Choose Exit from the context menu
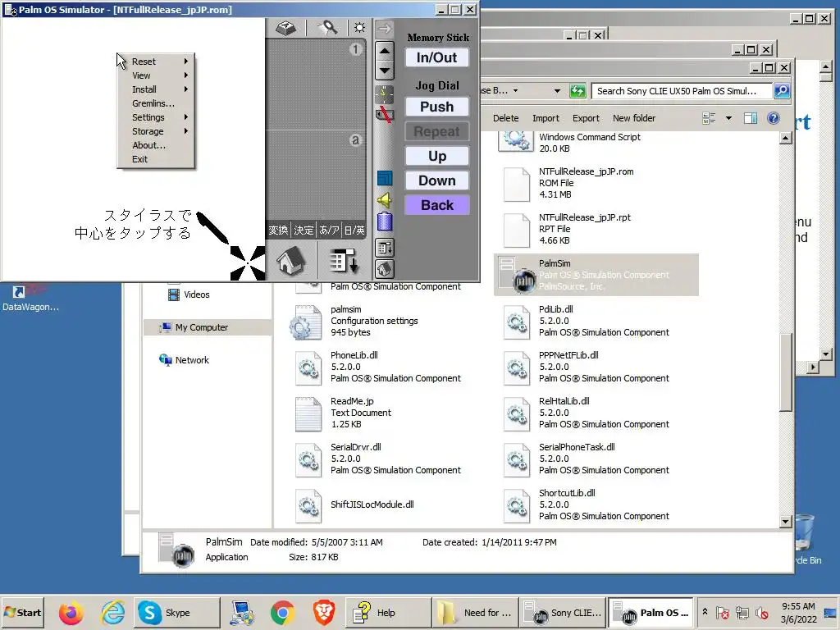Viewport: 840px width, 630px height. [156, 159]
